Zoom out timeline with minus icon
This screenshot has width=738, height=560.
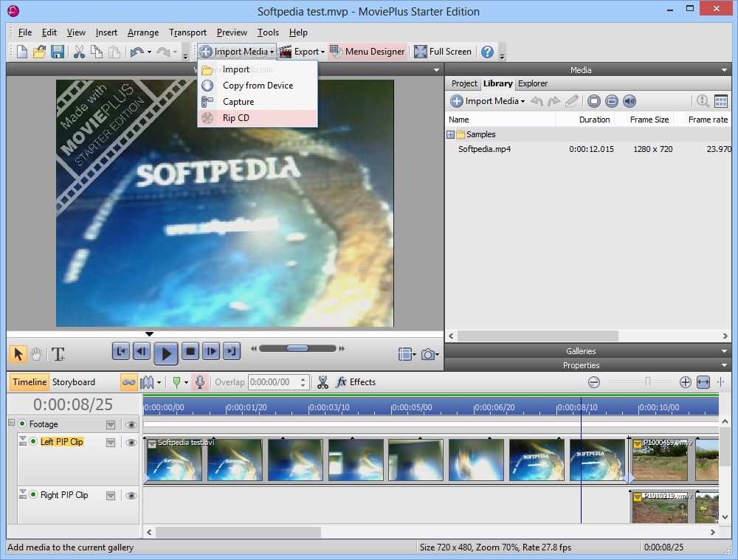(x=594, y=382)
